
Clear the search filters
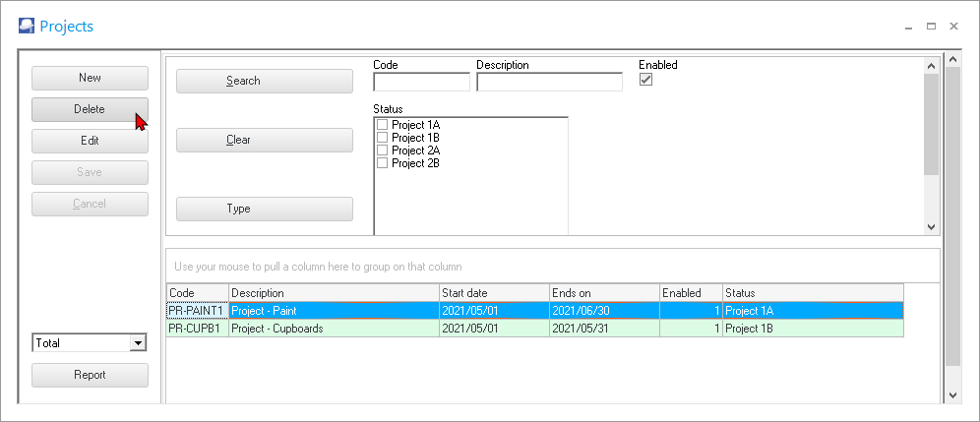coord(264,140)
